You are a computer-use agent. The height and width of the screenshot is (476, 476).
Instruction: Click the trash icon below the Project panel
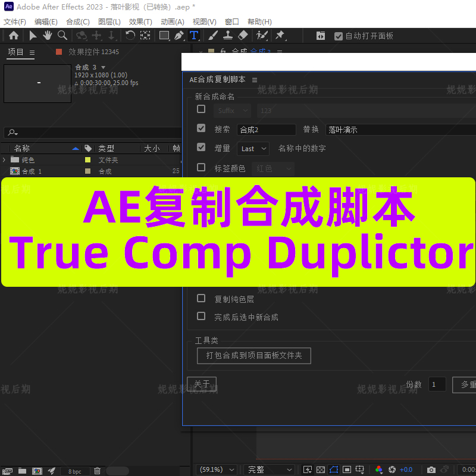97,471
